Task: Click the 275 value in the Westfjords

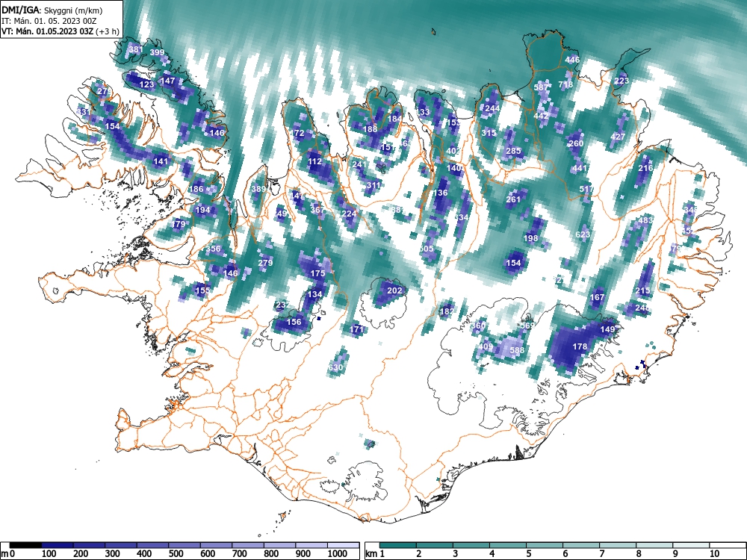Action: (x=104, y=91)
